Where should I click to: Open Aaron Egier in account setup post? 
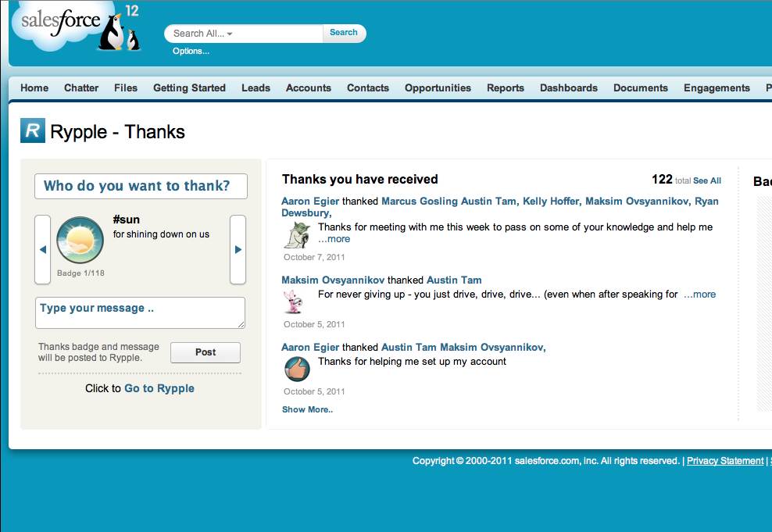coord(310,348)
